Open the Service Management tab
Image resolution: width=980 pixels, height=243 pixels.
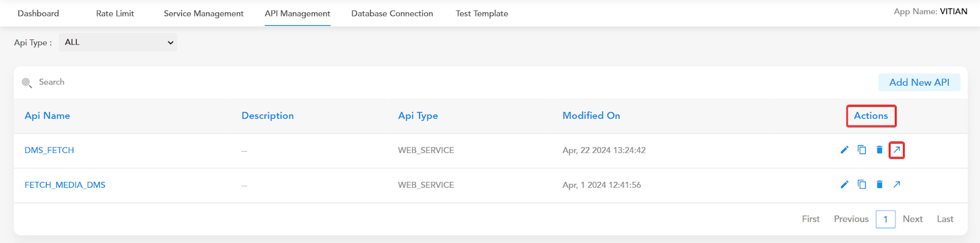coord(203,13)
